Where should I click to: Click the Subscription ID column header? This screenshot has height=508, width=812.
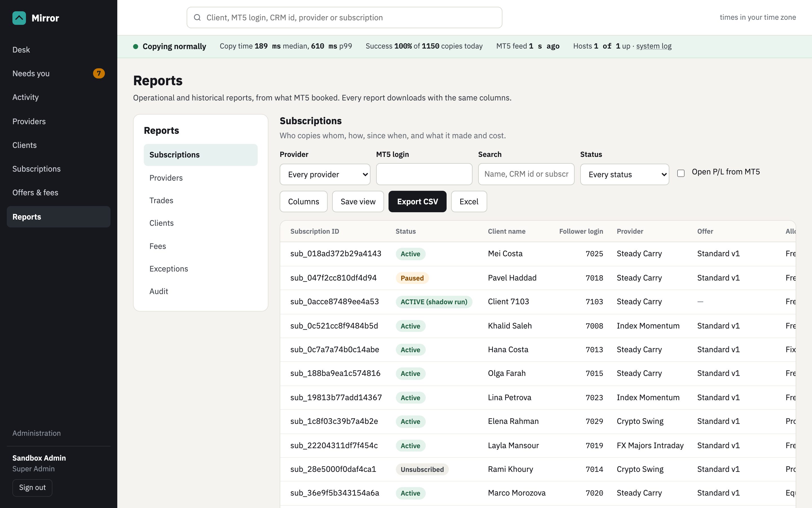314,231
